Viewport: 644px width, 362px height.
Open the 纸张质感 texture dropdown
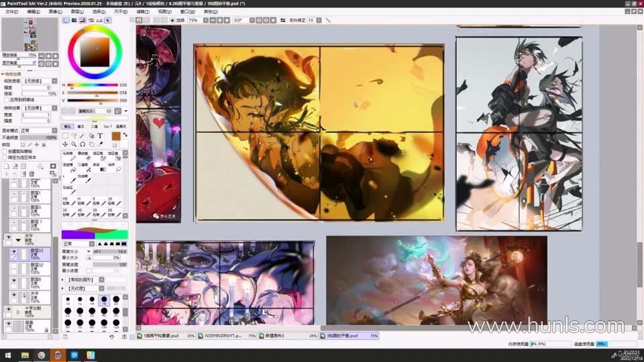point(54,81)
